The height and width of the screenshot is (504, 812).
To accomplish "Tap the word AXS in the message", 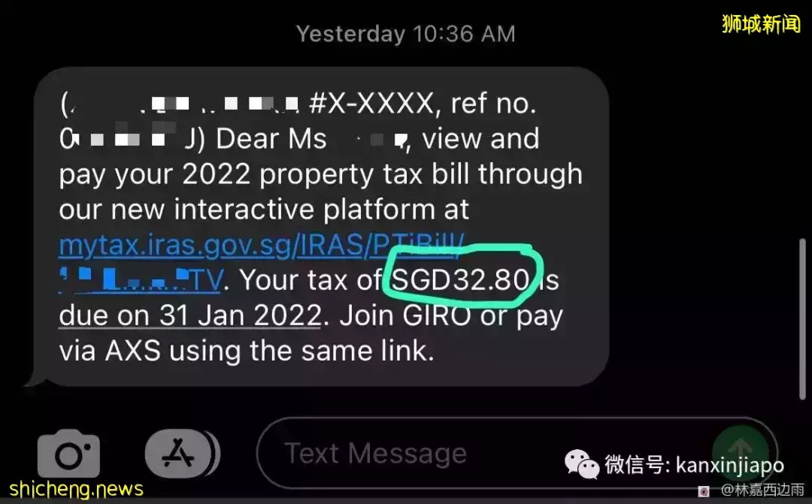I will click(x=132, y=351).
